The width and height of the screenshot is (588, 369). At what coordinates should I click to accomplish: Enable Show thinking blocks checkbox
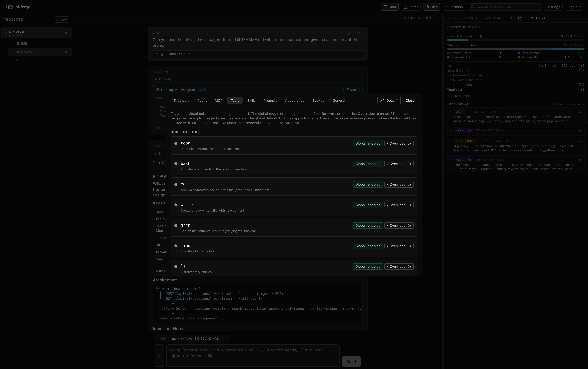[553, 104]
